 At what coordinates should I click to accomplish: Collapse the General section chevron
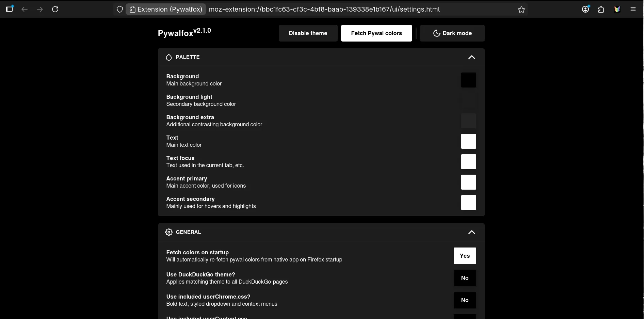[471, 232]
